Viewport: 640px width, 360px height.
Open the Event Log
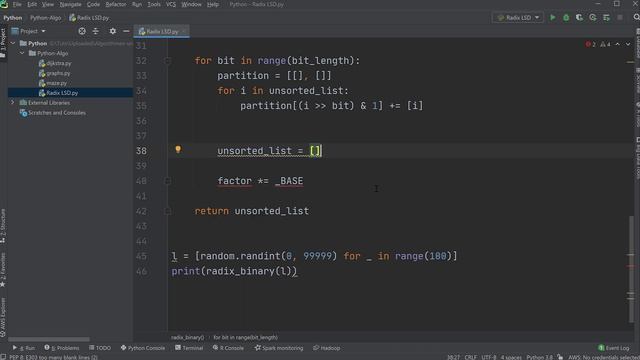click(x=614, y=348)
